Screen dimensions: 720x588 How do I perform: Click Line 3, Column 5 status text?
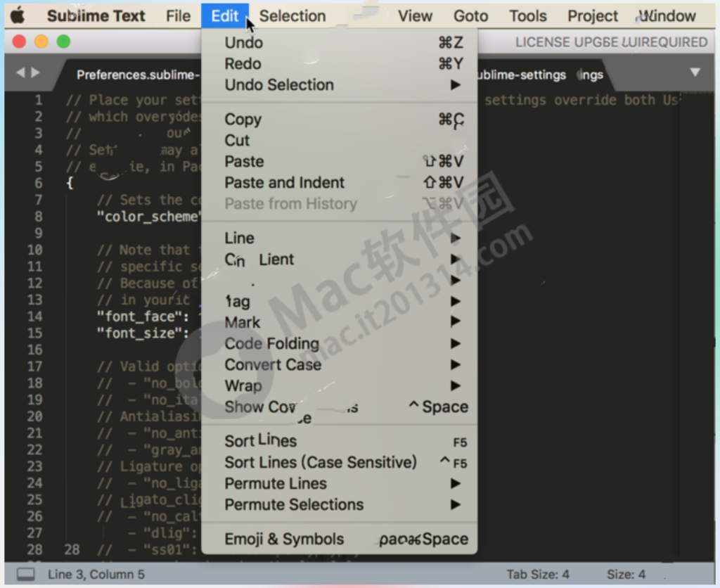[96, 575]
